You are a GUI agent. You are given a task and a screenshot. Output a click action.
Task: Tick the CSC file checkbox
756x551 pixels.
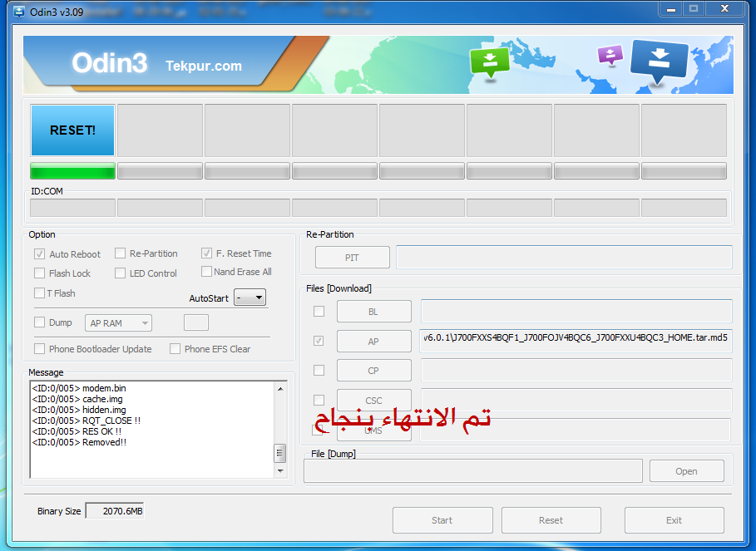pos(319,401)
